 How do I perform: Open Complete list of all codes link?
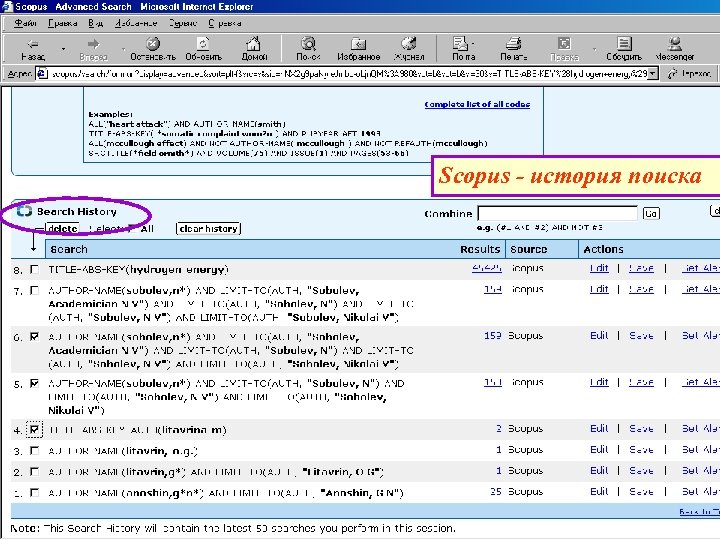(x=477, y=104)
